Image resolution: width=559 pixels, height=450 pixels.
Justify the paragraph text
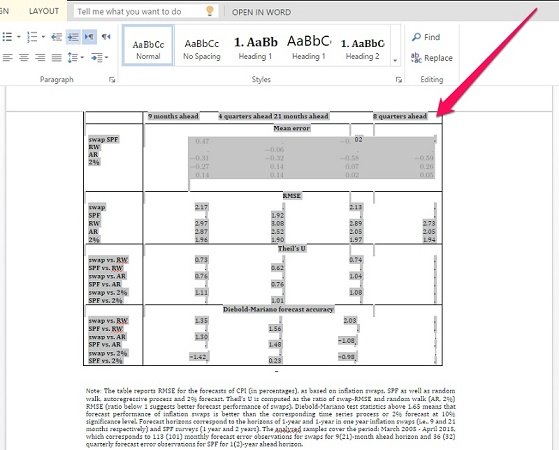56,57
